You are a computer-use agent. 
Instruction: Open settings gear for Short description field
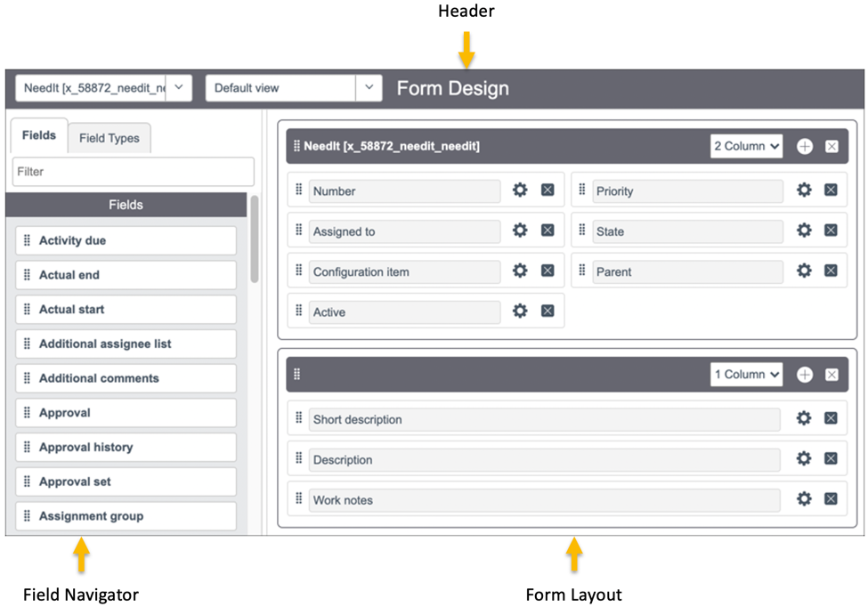pos(803,419)
